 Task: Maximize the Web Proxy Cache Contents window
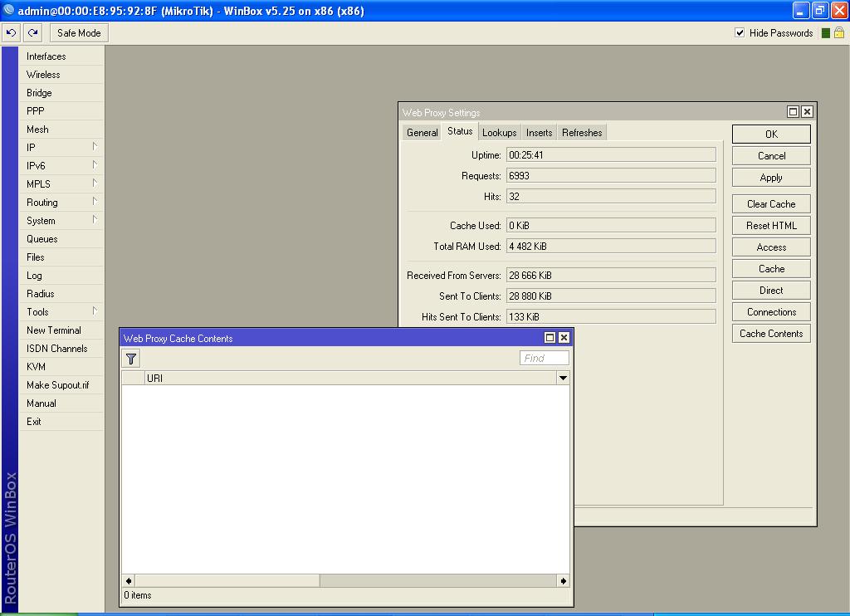(x=550, y=338)
